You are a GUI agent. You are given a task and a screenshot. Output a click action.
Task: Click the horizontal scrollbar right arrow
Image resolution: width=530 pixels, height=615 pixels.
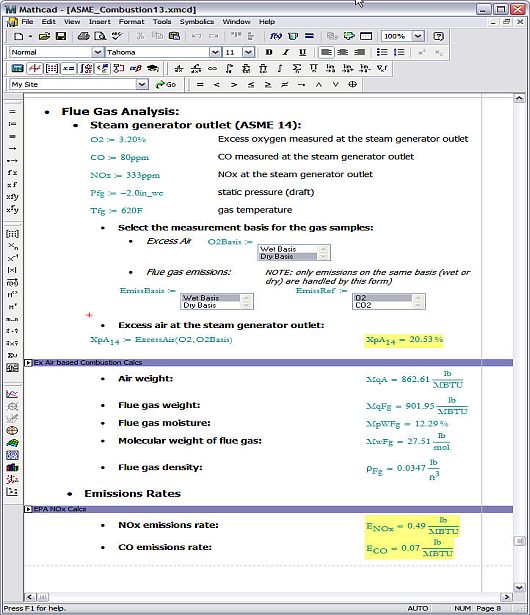coord(506,597)
